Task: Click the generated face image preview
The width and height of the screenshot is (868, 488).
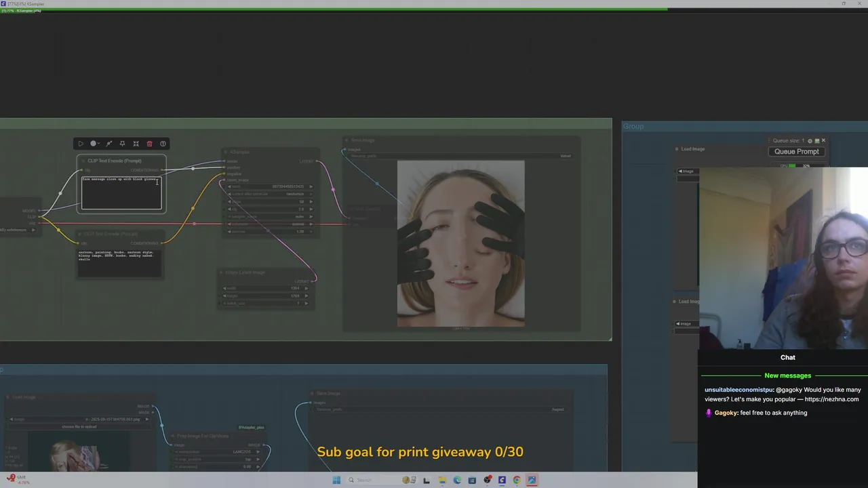Action: 460,243
